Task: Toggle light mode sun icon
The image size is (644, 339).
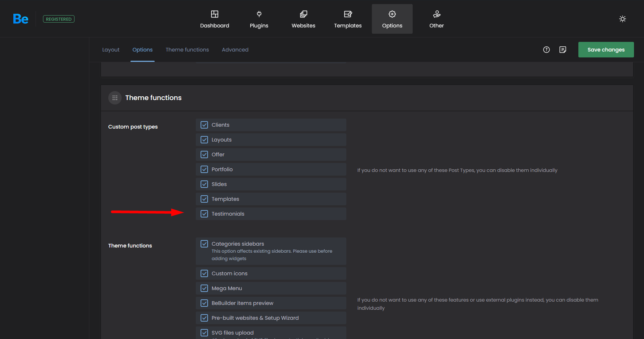Action: (622, 19)
